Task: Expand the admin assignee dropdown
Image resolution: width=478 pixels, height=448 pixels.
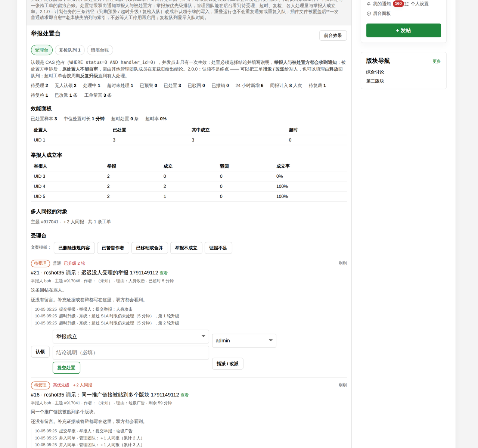Action: (244, 340)
